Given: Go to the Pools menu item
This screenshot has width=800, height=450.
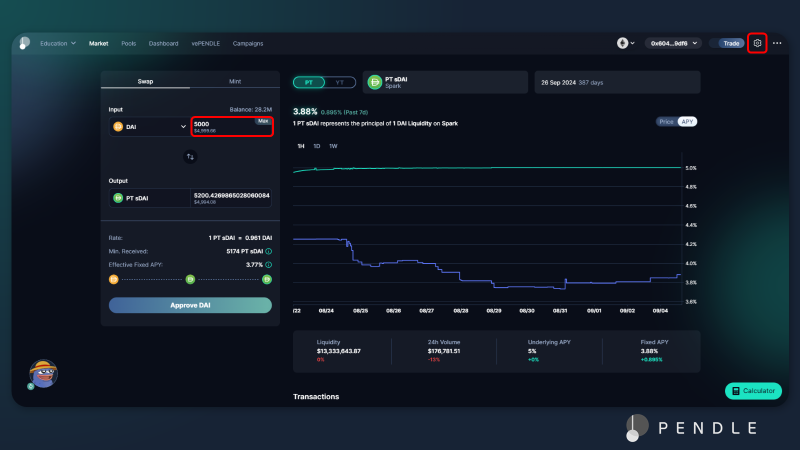Looking at the screenshot, I should point(129,43).
